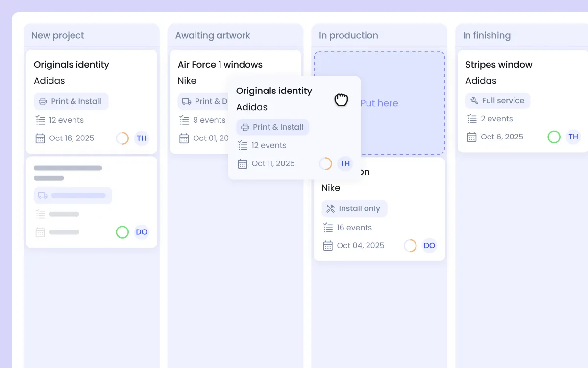588x368 pixels.
Task: Click orange progress ring next to Oct 16, 2025
Action: 122,138
